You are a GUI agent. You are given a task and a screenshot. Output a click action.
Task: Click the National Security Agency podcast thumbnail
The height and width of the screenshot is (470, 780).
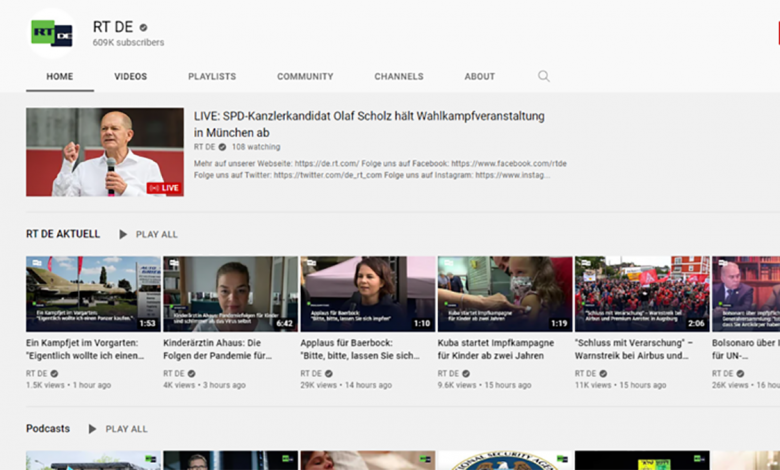505,461
